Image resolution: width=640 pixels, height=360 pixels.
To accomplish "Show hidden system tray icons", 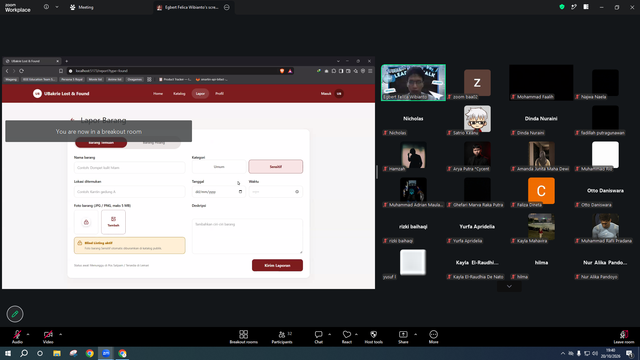I will (563, 353).
